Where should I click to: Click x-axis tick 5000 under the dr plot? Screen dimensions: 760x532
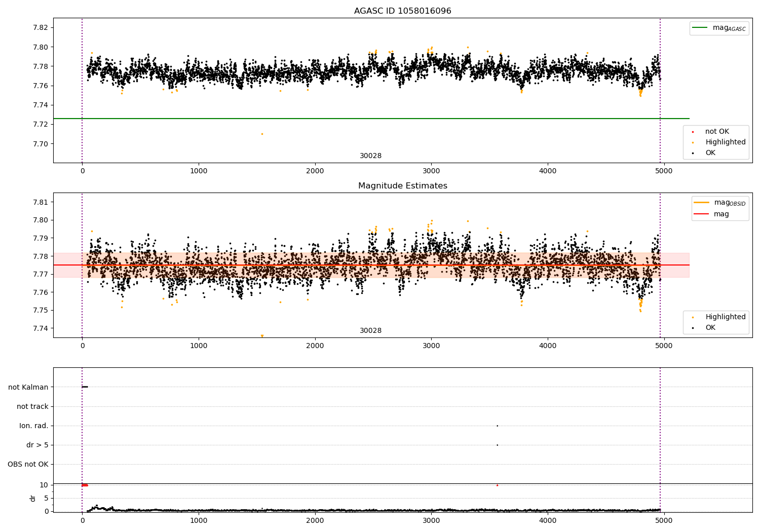664,520
